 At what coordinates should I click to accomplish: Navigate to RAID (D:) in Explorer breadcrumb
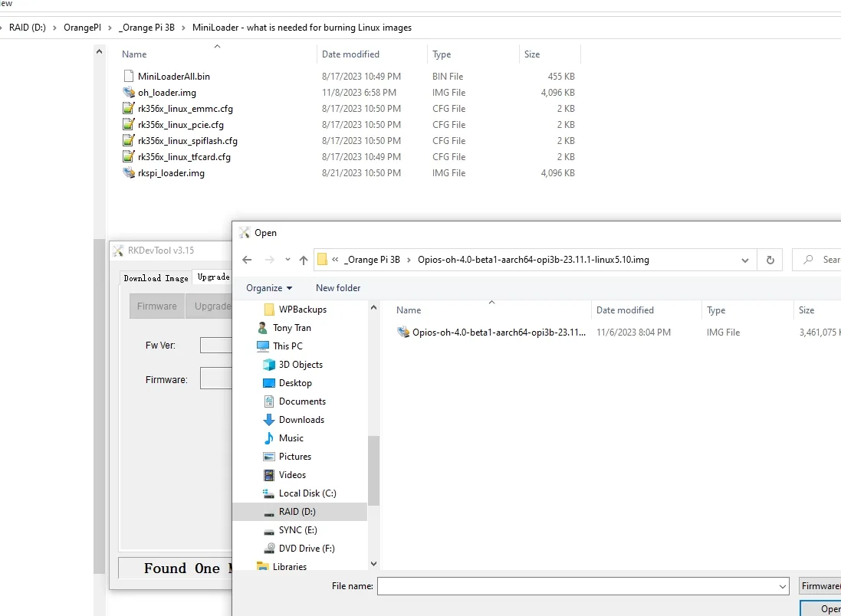(x=28, y=28)
